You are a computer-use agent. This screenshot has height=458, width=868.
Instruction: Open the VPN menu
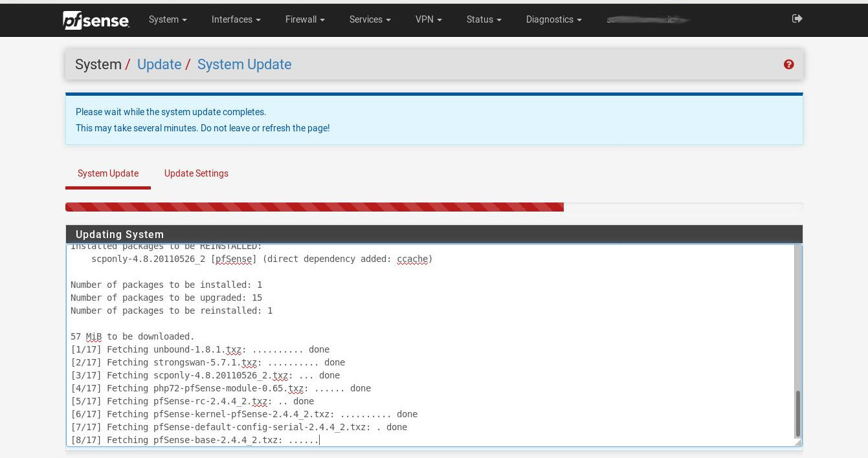[x=428, y=19]
